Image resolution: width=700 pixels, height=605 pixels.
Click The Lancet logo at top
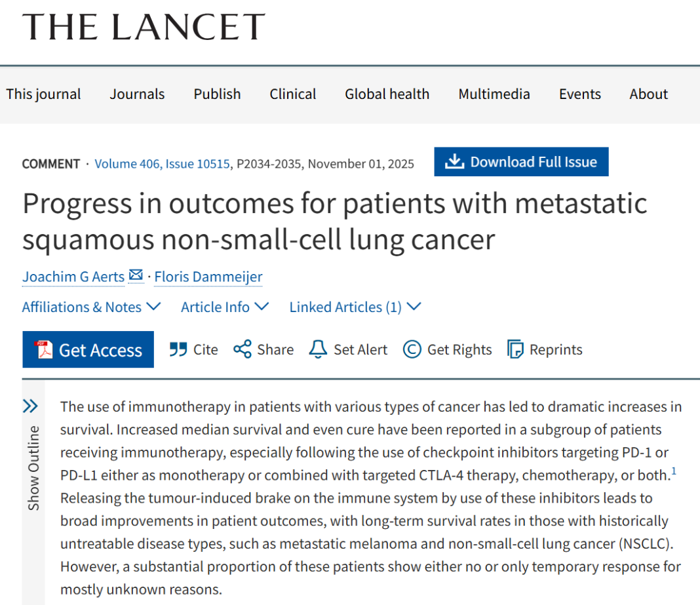[x=144, y=27]
